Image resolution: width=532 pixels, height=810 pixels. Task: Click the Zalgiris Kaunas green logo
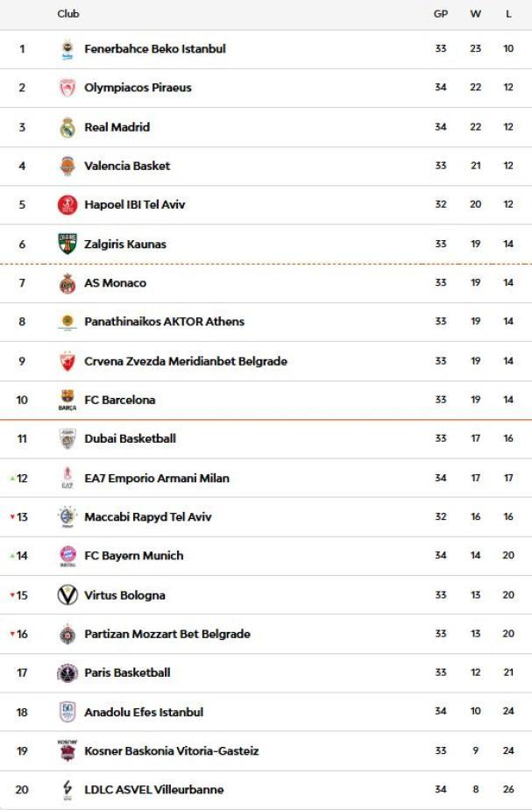[67, 244]
